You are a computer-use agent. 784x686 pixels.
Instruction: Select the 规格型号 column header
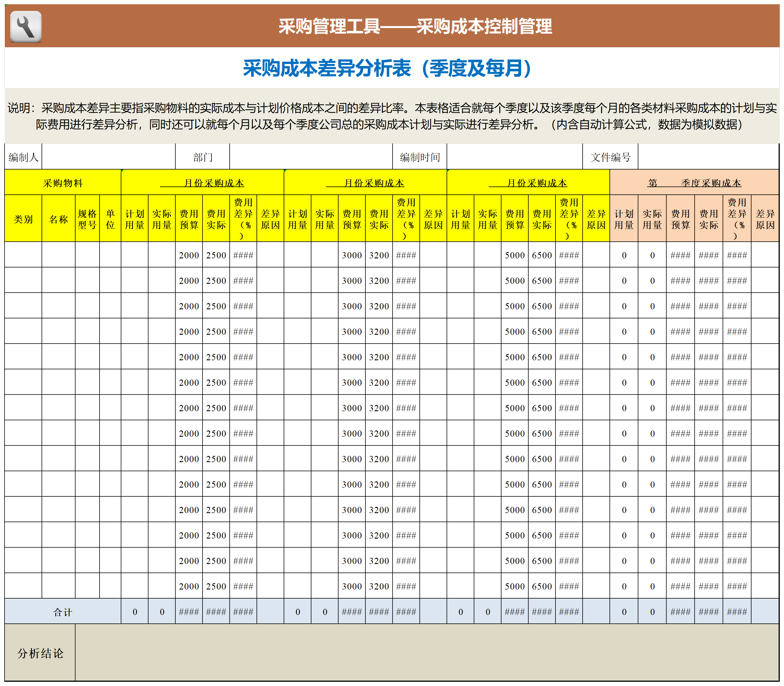click(87, 218)
